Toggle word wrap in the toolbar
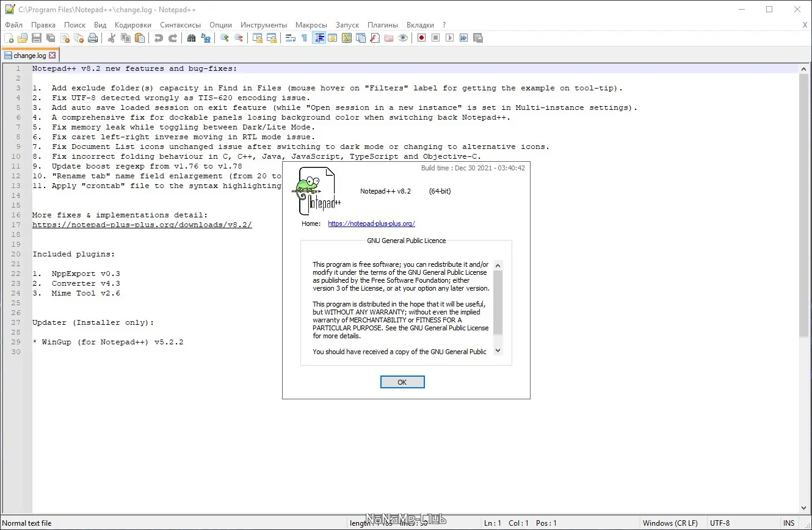This screenshot has width=812, height=530. (291, 38)
